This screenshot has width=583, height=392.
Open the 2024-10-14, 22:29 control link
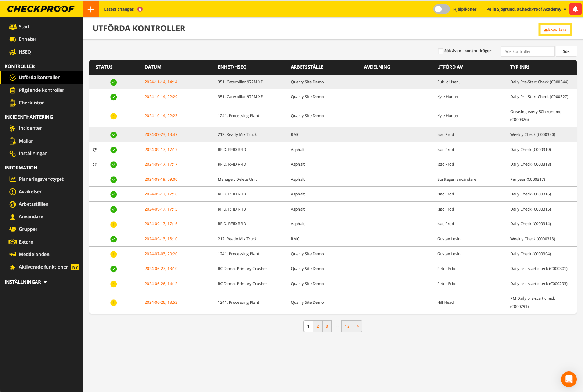[x=161, y=97]
